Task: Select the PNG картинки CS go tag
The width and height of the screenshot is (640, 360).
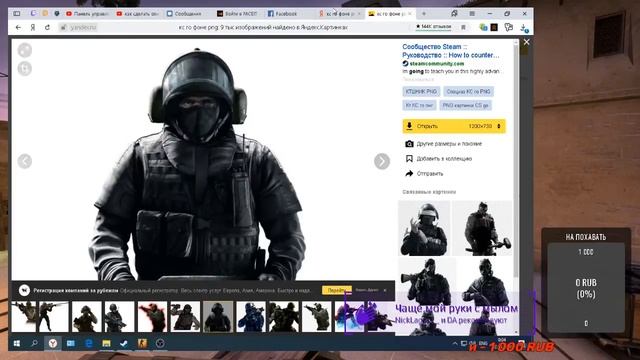Action: [465, 105]
